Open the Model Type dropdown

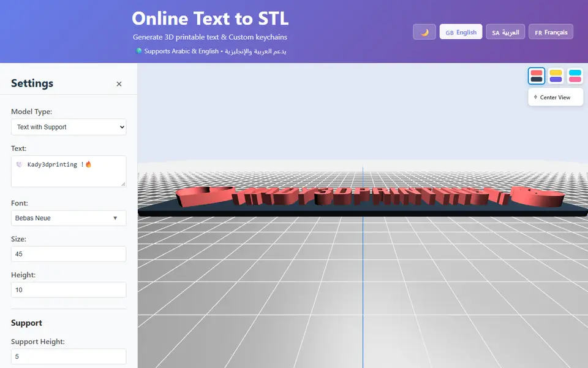pos(69,127)
